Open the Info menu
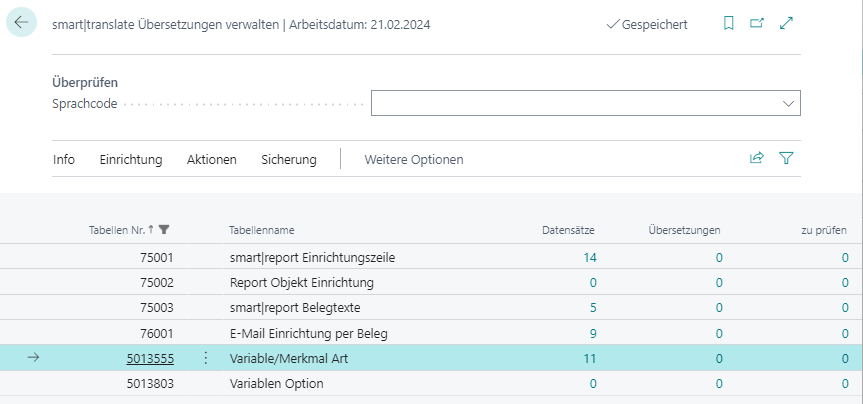Image resolution: width=863 pixels, height=404 pixels. [x=64, y=159]
